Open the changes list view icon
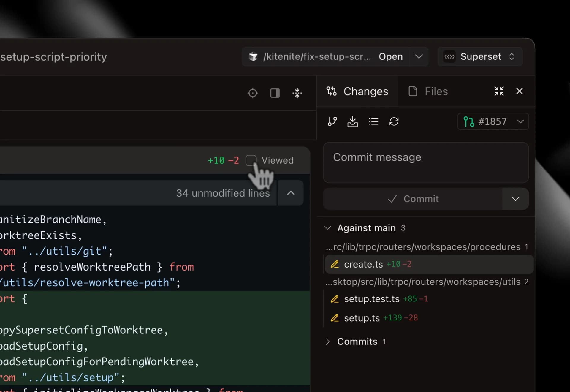 coord(373,121)
